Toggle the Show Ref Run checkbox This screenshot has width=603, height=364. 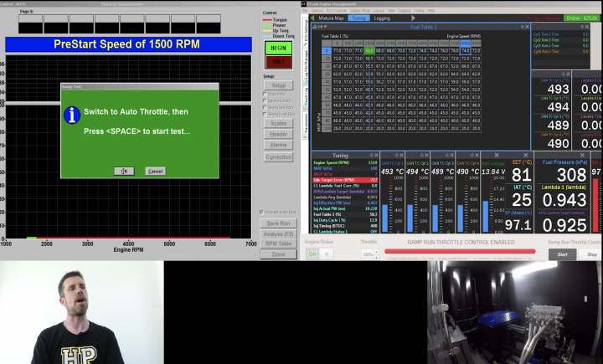[265, 107]
